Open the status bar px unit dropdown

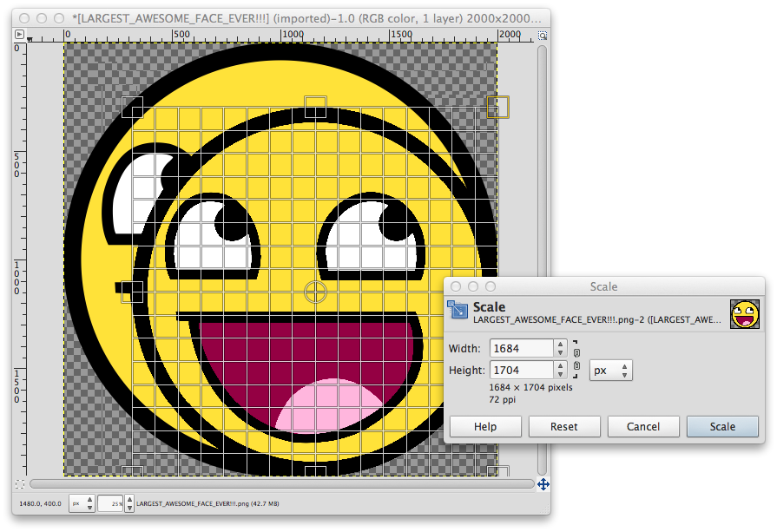coord(82,503)
